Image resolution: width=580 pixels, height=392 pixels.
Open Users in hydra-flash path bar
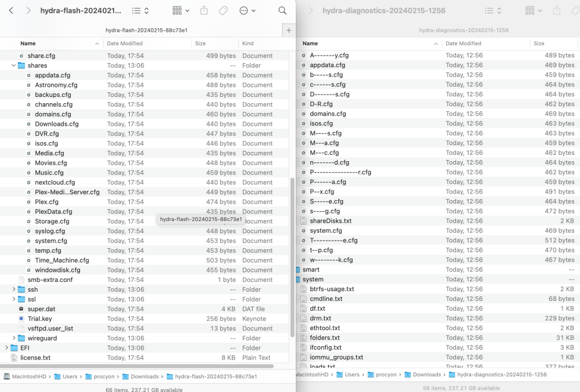click(x=66, y=376)
